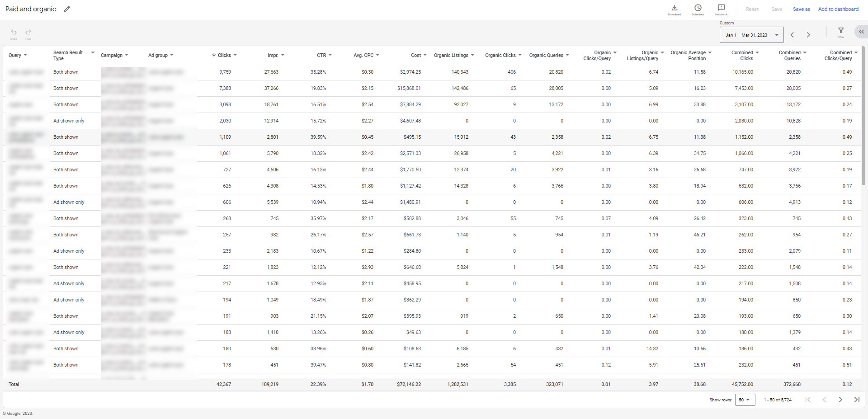Sort by the Clicks column header

(224, 55)
